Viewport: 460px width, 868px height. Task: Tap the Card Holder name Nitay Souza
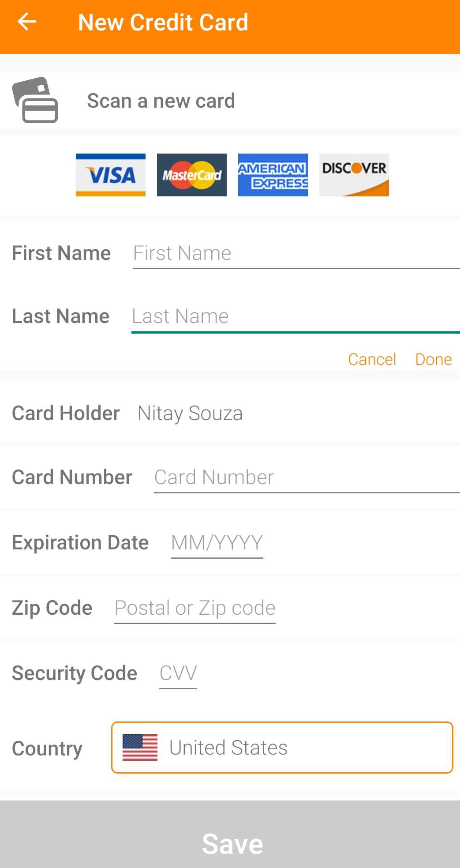[x=190, y=413]
